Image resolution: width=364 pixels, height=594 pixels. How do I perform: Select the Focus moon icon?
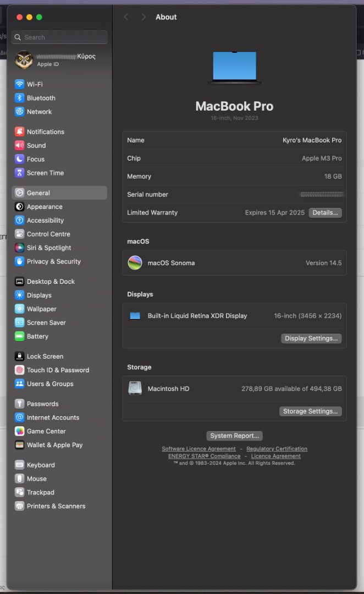coord(19,159)
